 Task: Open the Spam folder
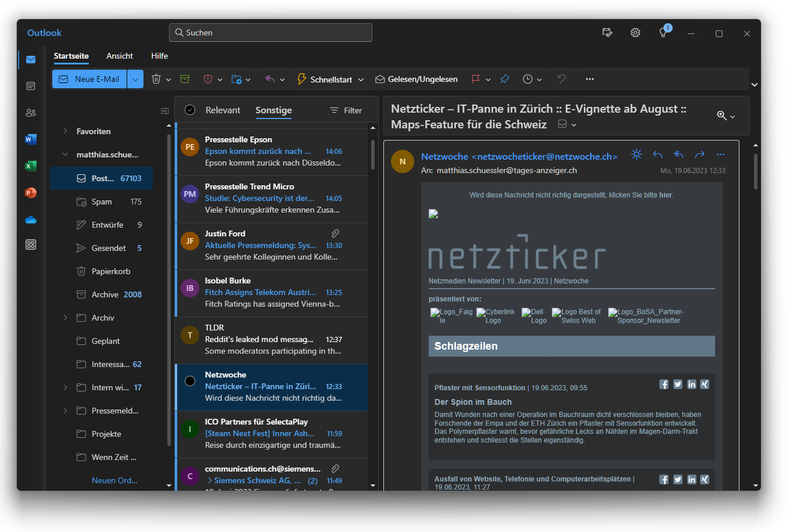[101, 202]
